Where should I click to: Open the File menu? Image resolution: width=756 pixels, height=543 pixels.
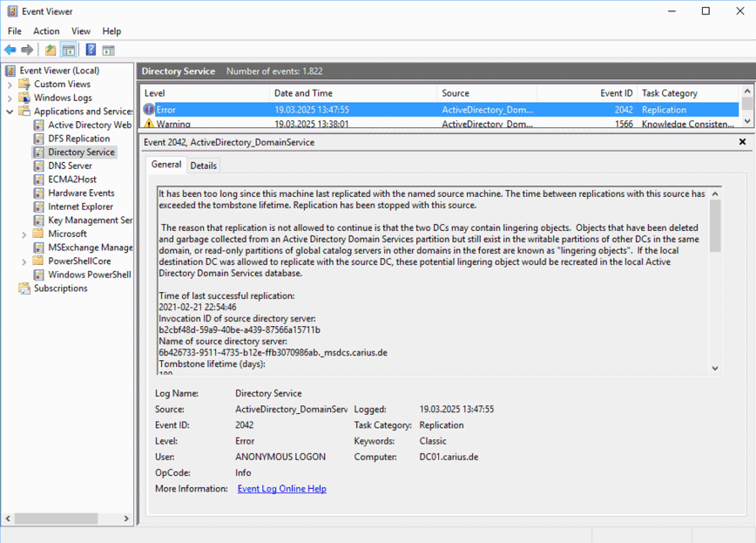(15, 31)
